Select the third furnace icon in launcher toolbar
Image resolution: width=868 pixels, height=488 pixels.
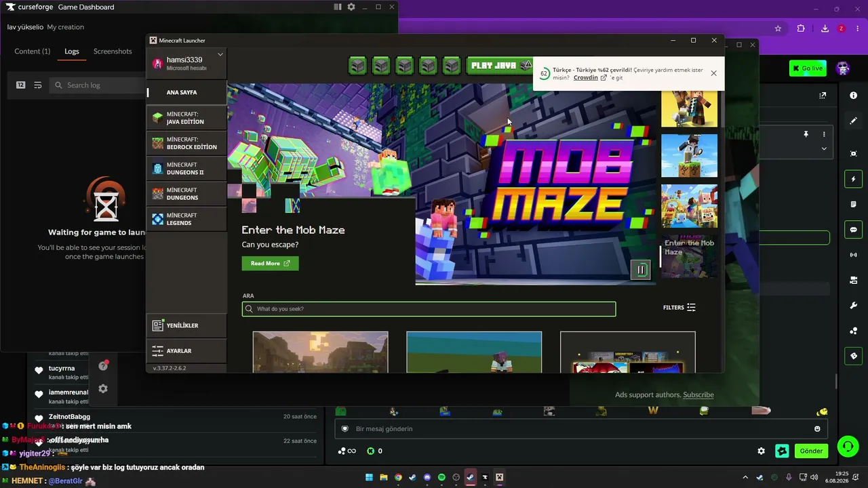404,66
